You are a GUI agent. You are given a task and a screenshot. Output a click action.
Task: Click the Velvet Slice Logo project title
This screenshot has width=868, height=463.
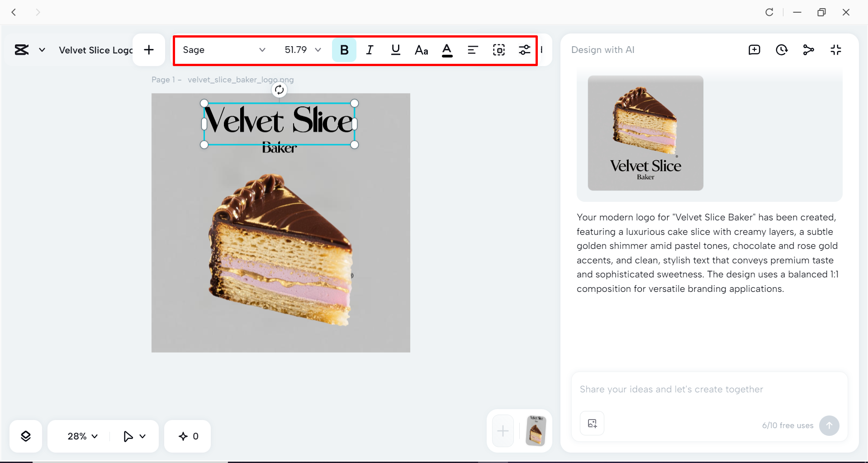(96, 50)
